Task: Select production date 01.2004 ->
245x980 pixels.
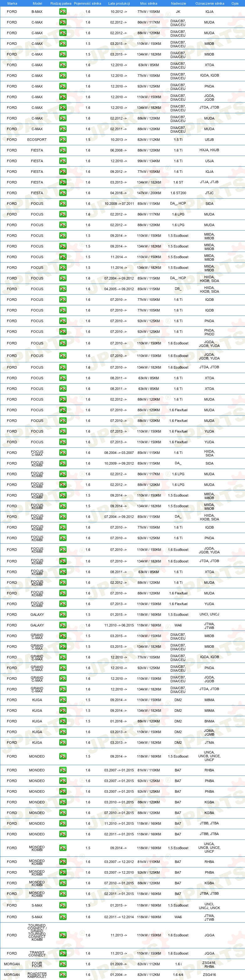Action: click(119, 975)
